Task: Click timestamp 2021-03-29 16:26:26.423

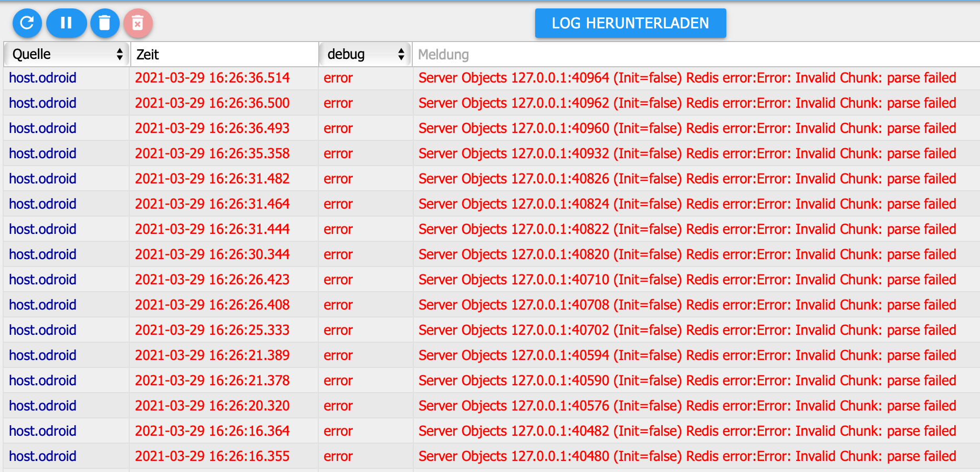Action: click(x=212, y=280)
